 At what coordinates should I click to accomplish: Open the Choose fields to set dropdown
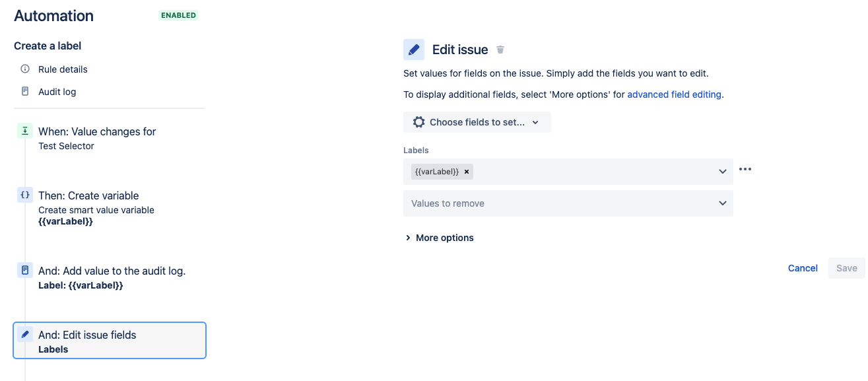[477, 122]
